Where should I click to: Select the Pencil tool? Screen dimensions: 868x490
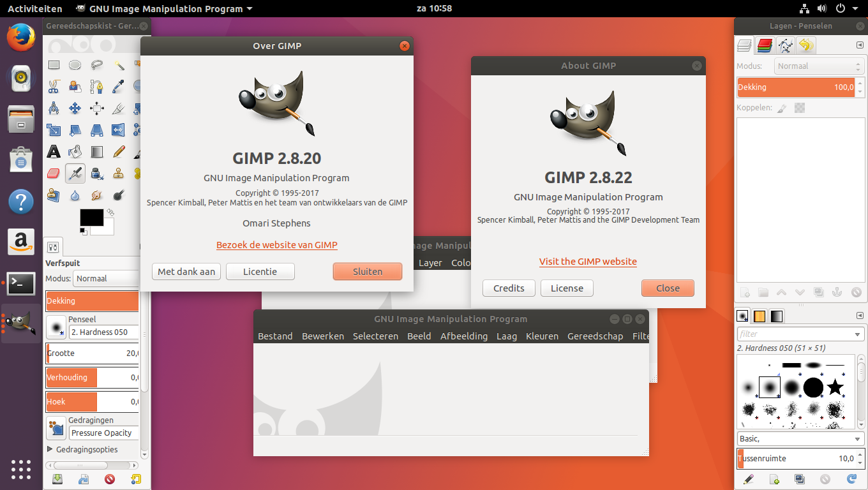(x=119, y=151)
